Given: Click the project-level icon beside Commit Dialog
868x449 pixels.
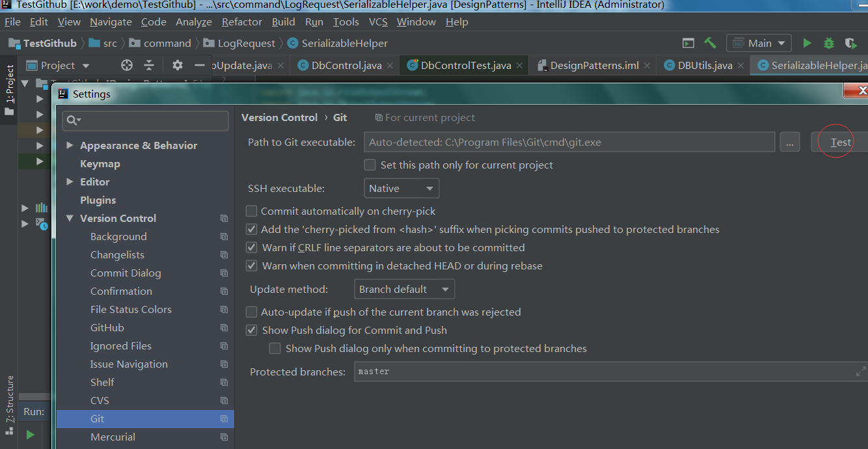Looking at the screenshot, I should point(224,273).
